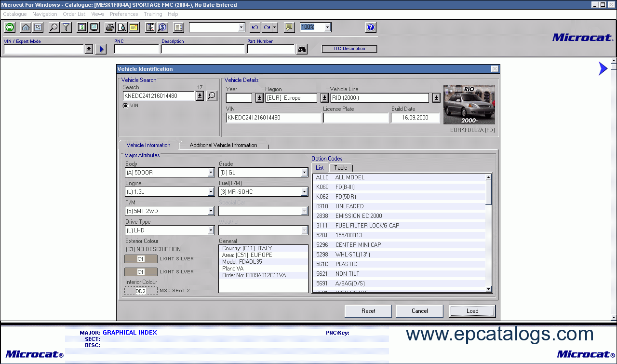Expand the Body 5DOOR dropdown
617x364 pixels.
coord(211,173)
